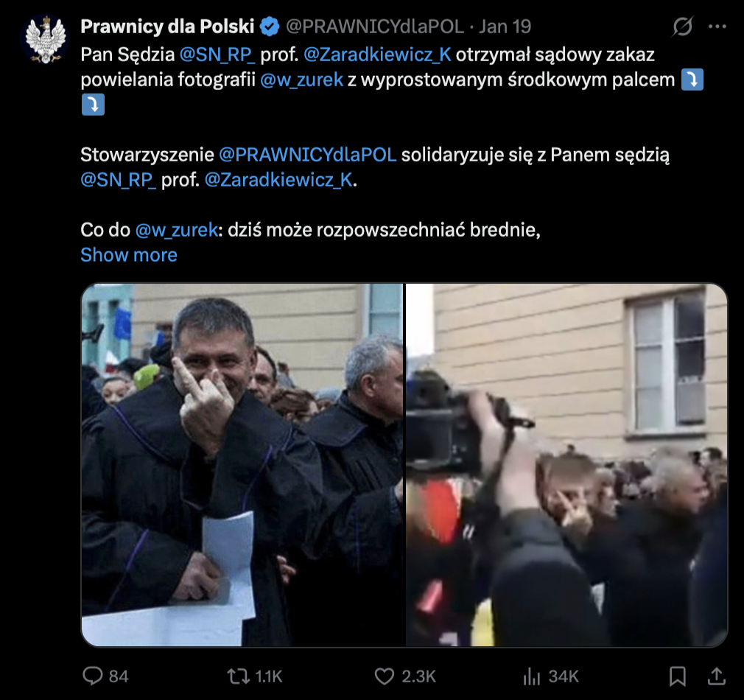Open right blurry crowd photo

click(566, 465)
